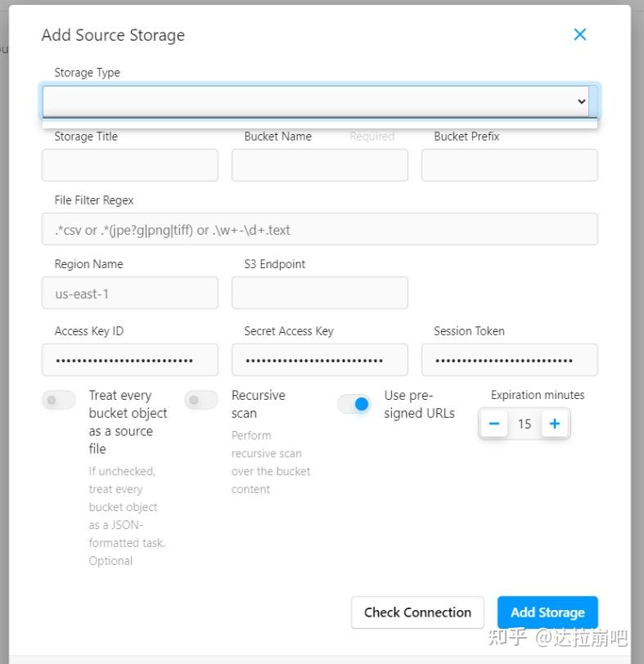
Task: Click the minus icon for Expiration minutes
Action: 494,424
